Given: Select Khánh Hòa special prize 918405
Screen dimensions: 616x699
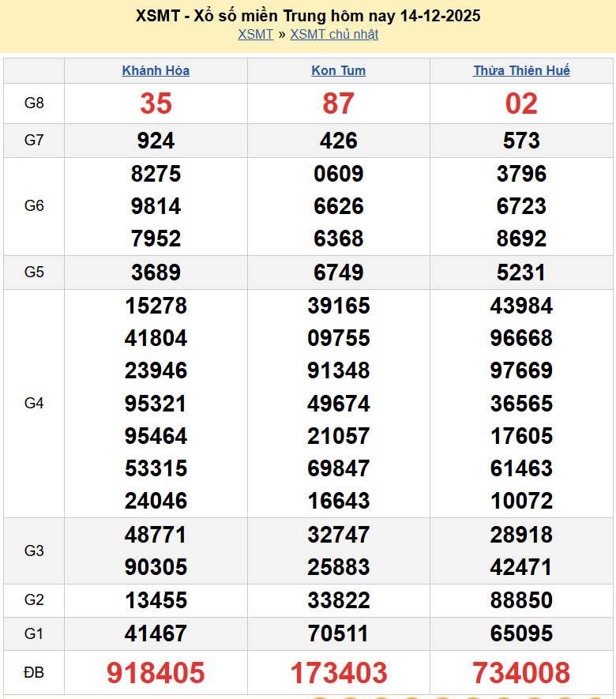Looking at the screenshot, I should click(x=156, y=673).
